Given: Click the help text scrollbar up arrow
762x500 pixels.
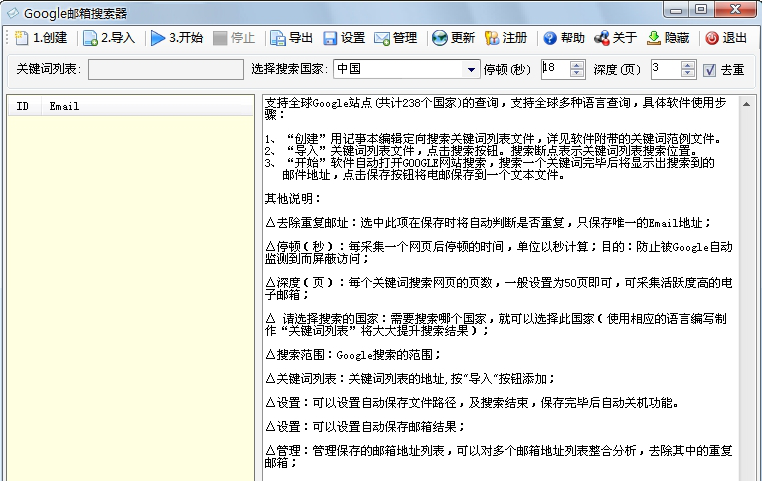Looking at the screenshot, I should pyautogui.click(x=746, y=104).
